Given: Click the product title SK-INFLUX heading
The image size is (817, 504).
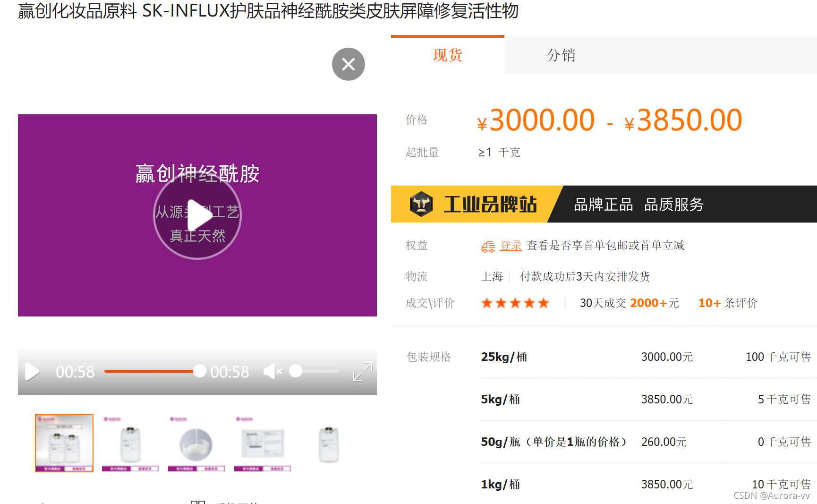Looking at the screenshot, I should [268, 11].
